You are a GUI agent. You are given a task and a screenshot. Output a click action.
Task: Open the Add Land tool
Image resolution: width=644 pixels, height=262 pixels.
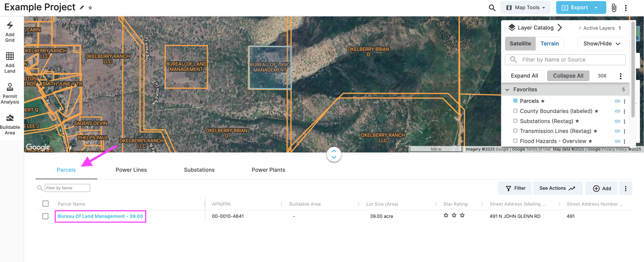point(9,62)
